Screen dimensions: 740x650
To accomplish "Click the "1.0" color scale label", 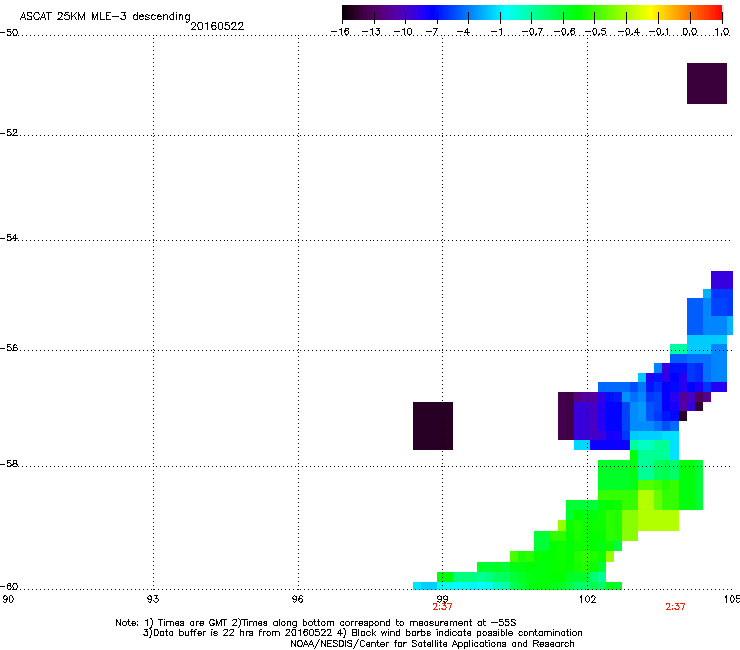I will (x=722, y=32).
